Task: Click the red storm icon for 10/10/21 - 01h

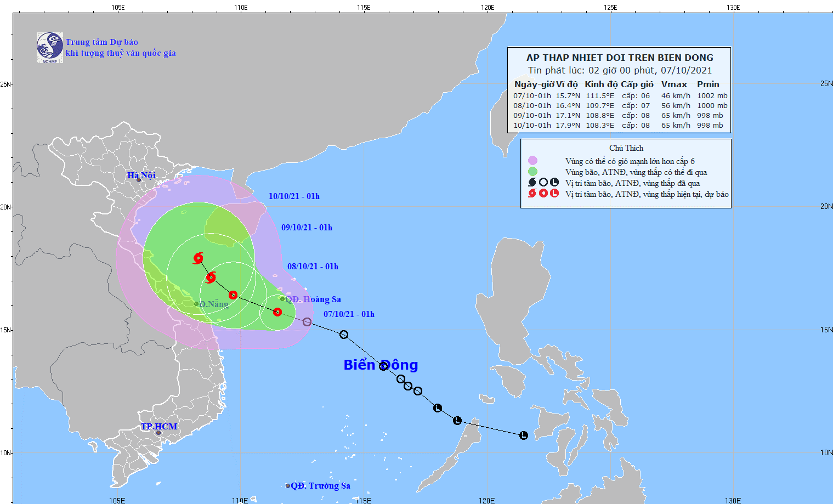Action: point(199,258)
